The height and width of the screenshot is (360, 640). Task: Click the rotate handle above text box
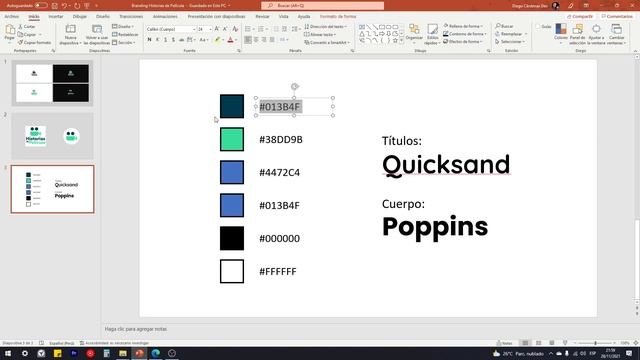[294, 86]
